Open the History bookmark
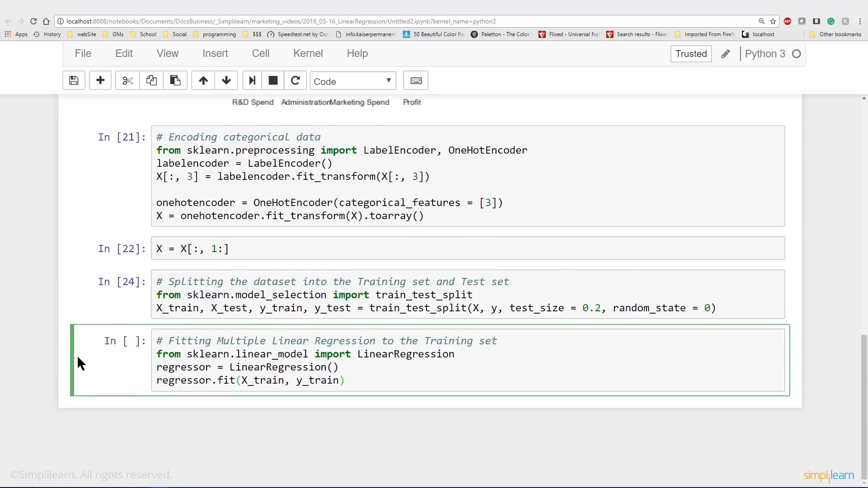The width and height of the screenshot is (868, 488). 47,34
